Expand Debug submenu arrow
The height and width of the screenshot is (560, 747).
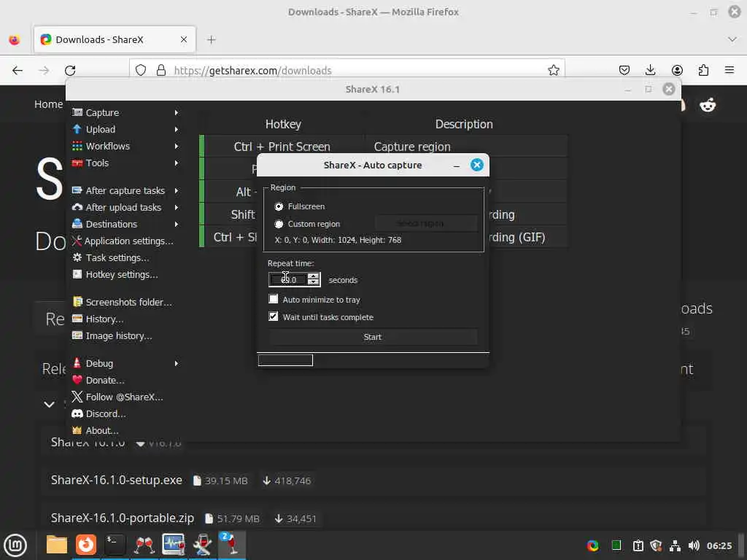[x=177, y=363]
